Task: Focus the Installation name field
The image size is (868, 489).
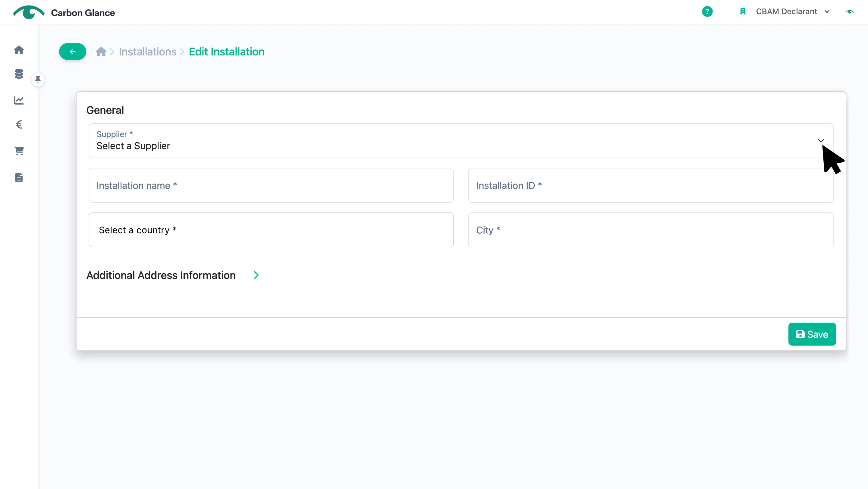Action: (x=271, y=185)
